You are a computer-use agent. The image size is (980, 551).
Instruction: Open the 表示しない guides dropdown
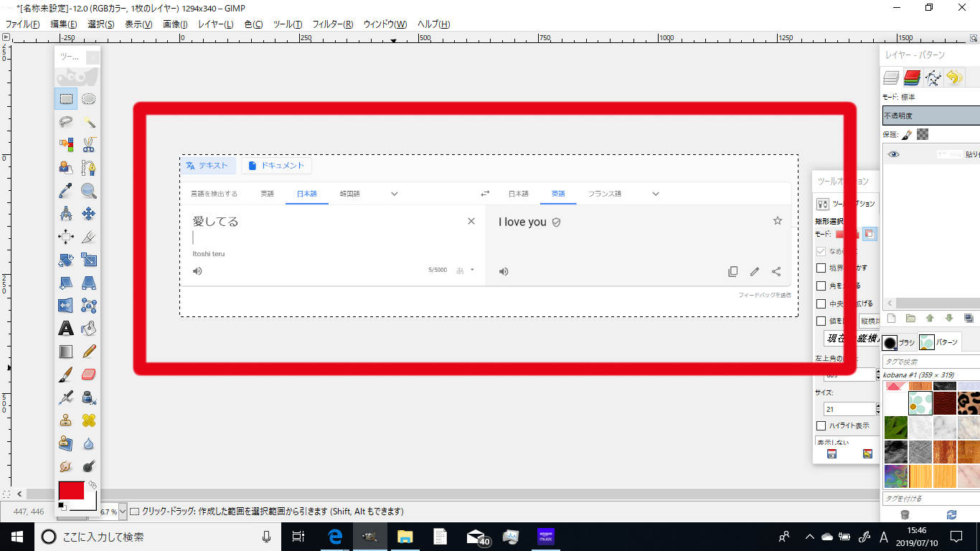point(847,442)
